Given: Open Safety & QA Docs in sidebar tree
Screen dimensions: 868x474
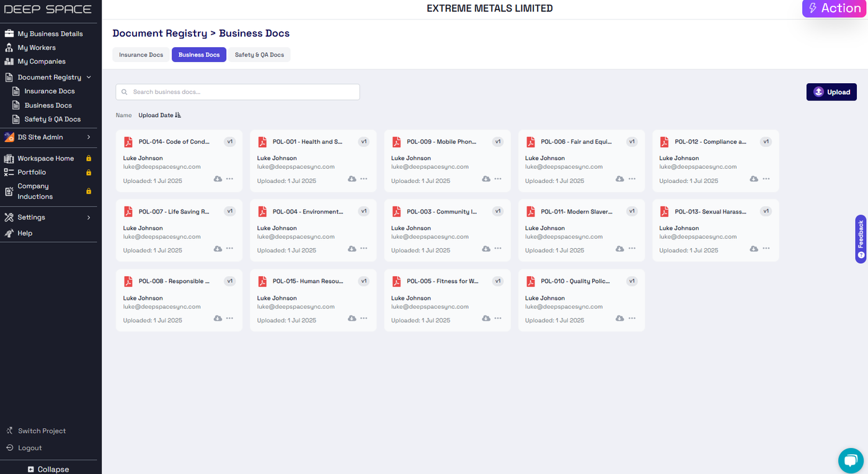Looking at the screenshot, I should pos(53,119).
